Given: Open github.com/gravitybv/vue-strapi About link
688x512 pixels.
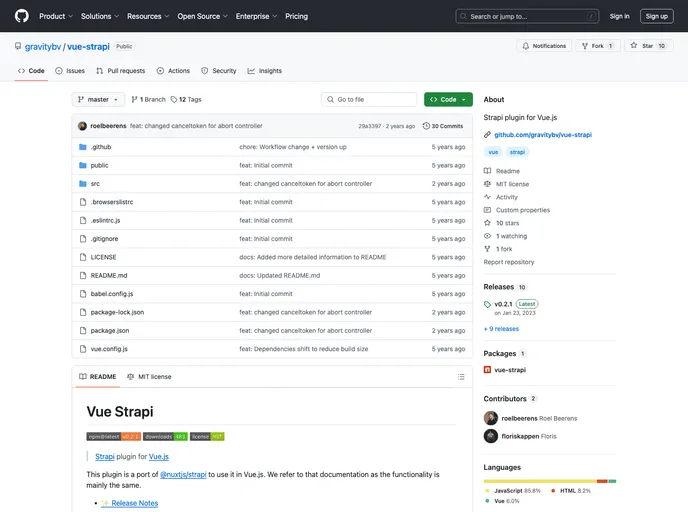Looking at the screenshot, I should click(x=543, y=135).
